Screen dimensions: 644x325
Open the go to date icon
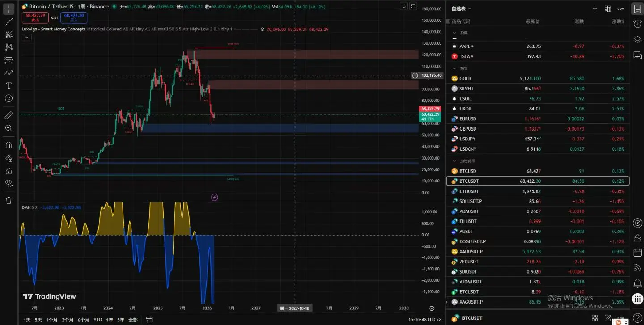pos(149,320)
